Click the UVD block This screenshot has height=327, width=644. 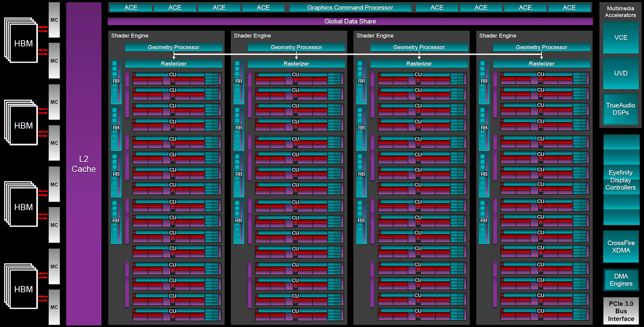click(621, 73)
